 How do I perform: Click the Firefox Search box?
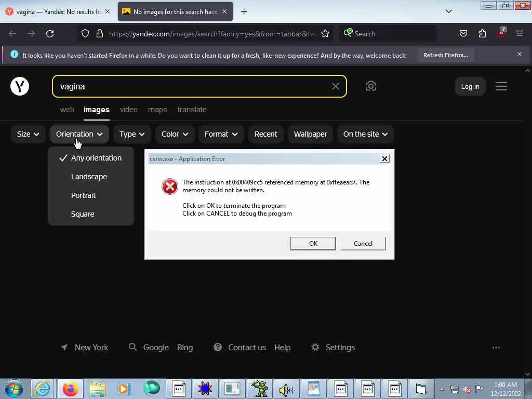(x=388, y=34)
